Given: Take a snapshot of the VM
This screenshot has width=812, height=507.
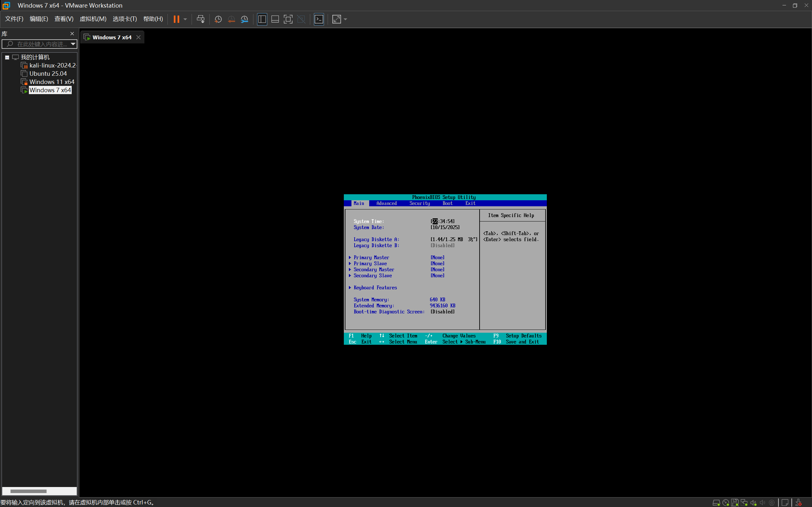Looking at the screenshot, I should [x=218, y=19].
